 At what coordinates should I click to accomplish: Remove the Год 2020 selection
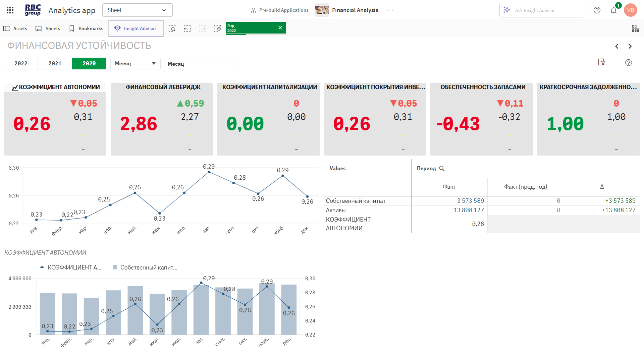click(x=280, y=28)
